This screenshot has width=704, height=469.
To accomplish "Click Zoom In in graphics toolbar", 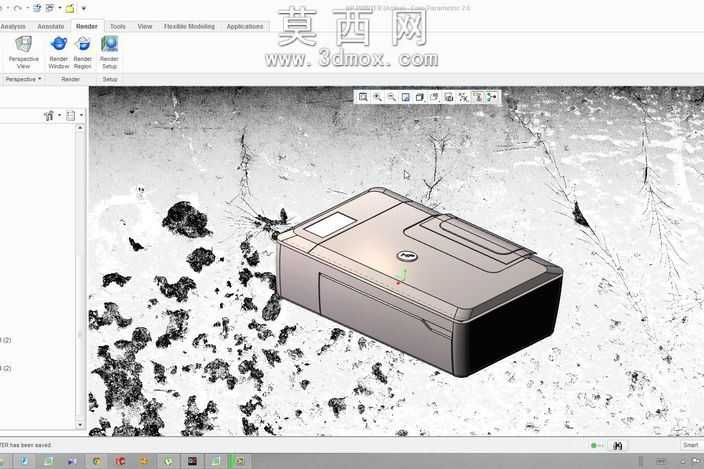I will (x=378, y=97).
